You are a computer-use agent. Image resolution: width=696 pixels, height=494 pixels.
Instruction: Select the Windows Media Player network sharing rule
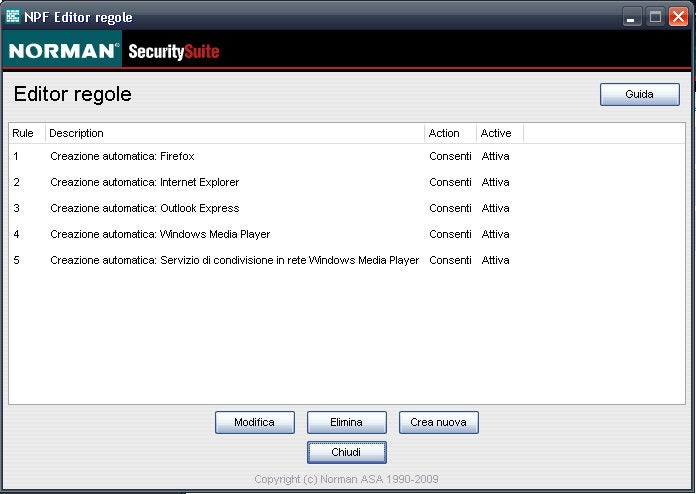pyautogui.click(x=234, y=260)
